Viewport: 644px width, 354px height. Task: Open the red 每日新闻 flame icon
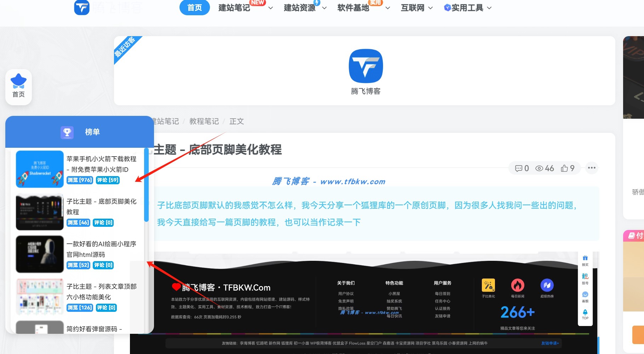(x=518, y=286)
